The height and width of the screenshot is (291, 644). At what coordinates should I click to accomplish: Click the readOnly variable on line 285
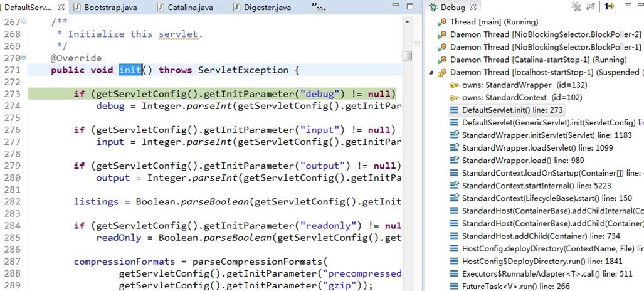[119, 238]
